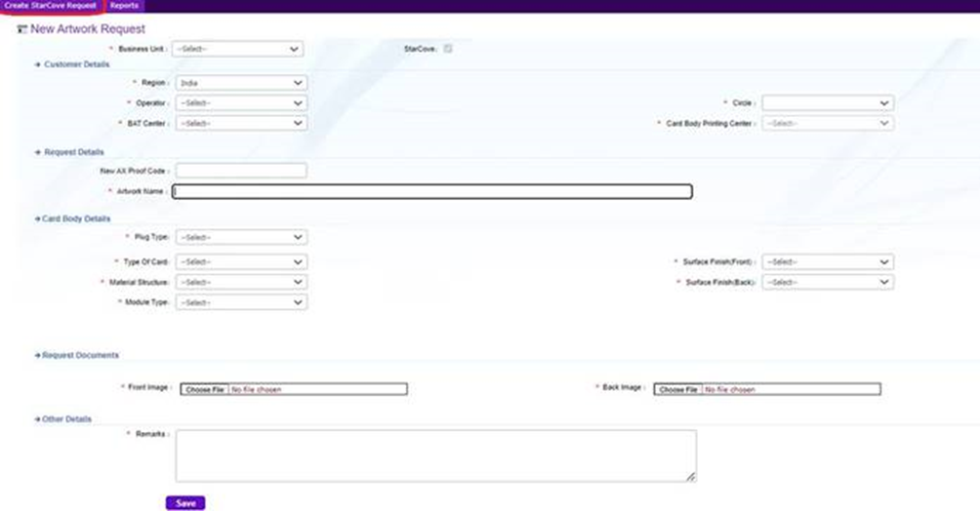Click the New AX Proof Code field
Screen dimensions: 980x511
pyautogui.click(x=241, y=171)
